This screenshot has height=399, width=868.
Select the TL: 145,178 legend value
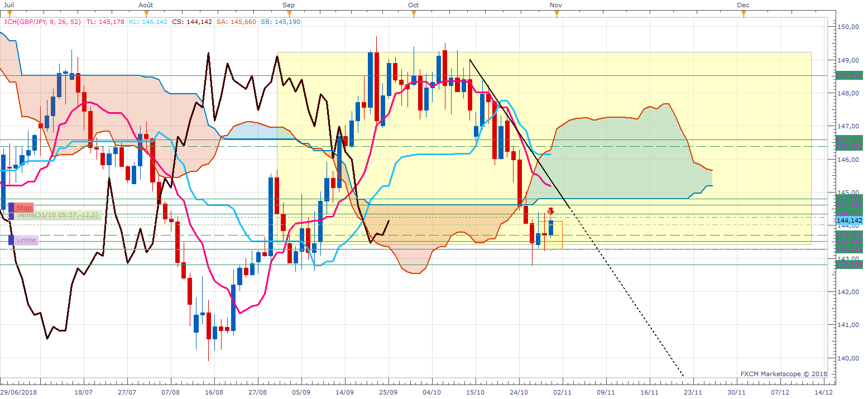106,22
